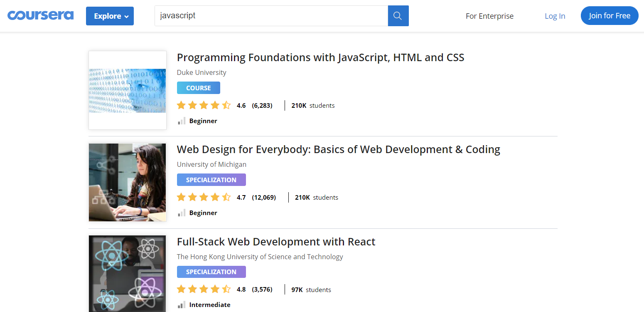644x312 pixels.
Task: Click the SPECIALIZATION badge under University of Michigan
Action: pyautogui.click(x=211, y=180)
